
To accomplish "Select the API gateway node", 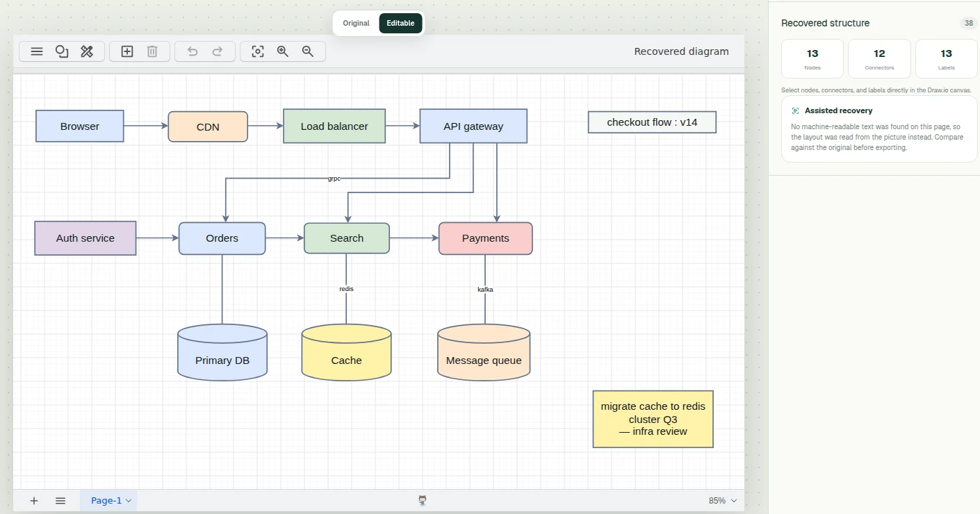I will click(473, 126).
